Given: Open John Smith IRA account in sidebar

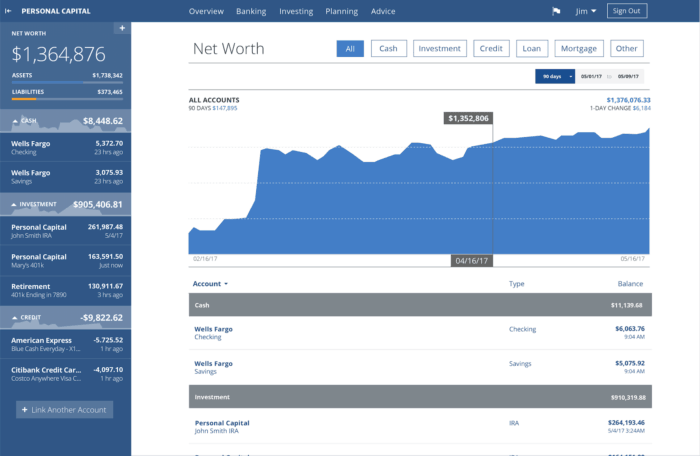Looking at the screenshot, I should (65, 231).
